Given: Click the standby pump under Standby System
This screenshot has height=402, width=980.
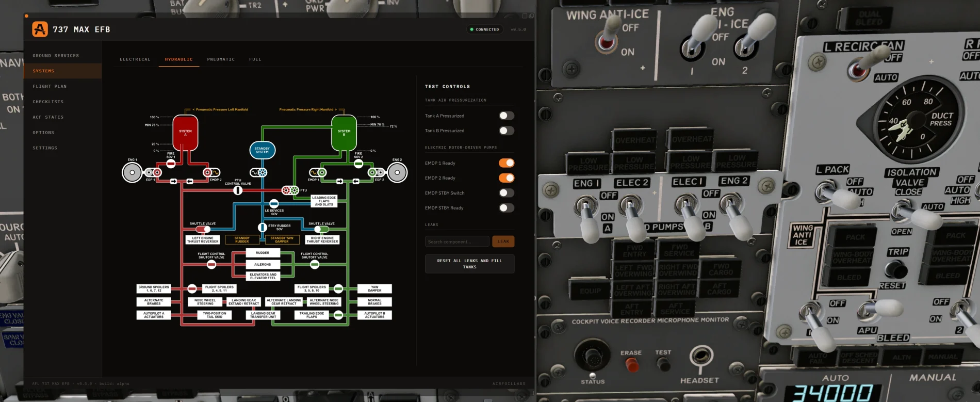Looking at the screenshot, I should pyautogui.click(x=258, y=172).
